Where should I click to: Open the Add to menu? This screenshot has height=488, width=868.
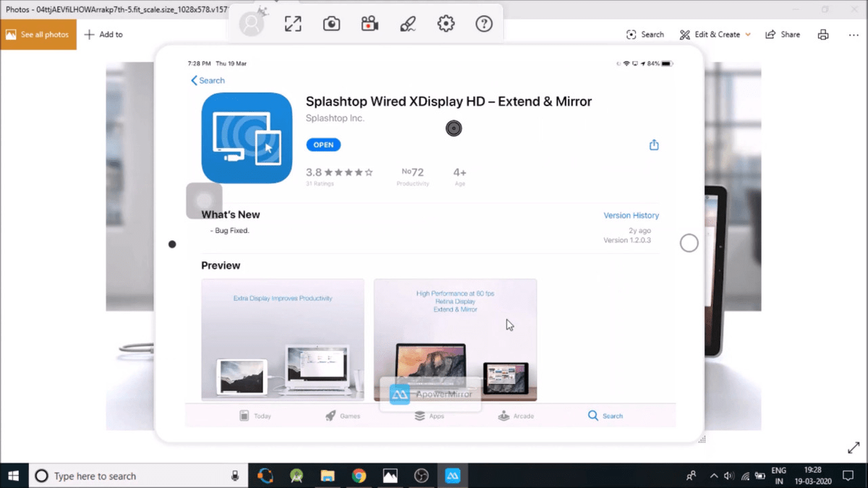pyautogui.click(x=103, y=35)
